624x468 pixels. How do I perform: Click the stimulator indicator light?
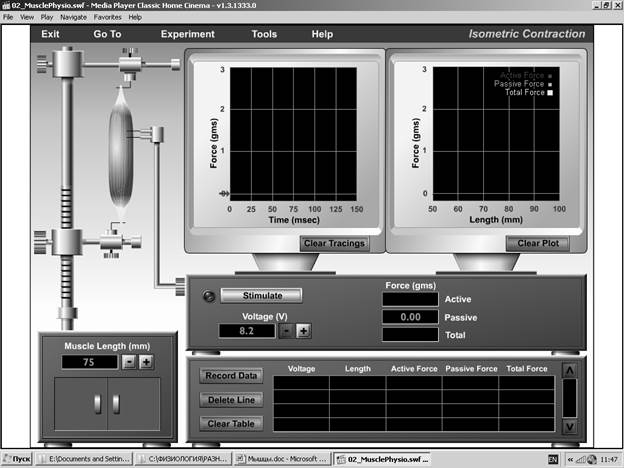pos(209,296)
